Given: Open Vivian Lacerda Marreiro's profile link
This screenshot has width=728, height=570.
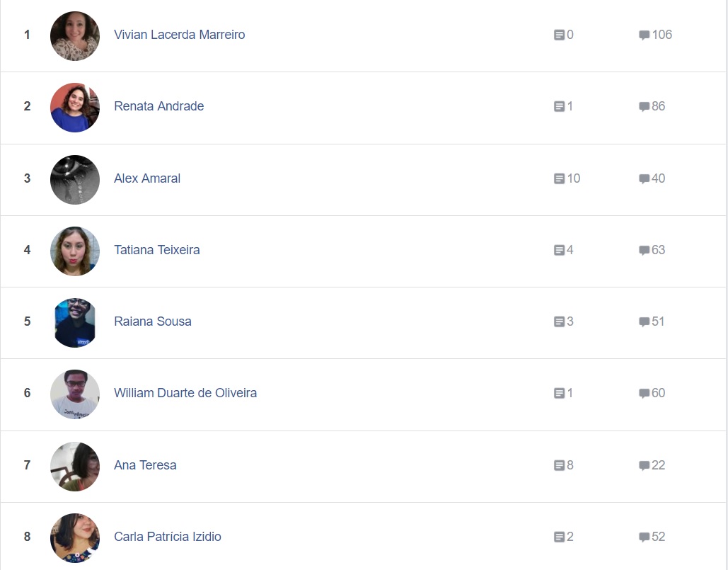Looking at the screenshot, I should 179,35.
